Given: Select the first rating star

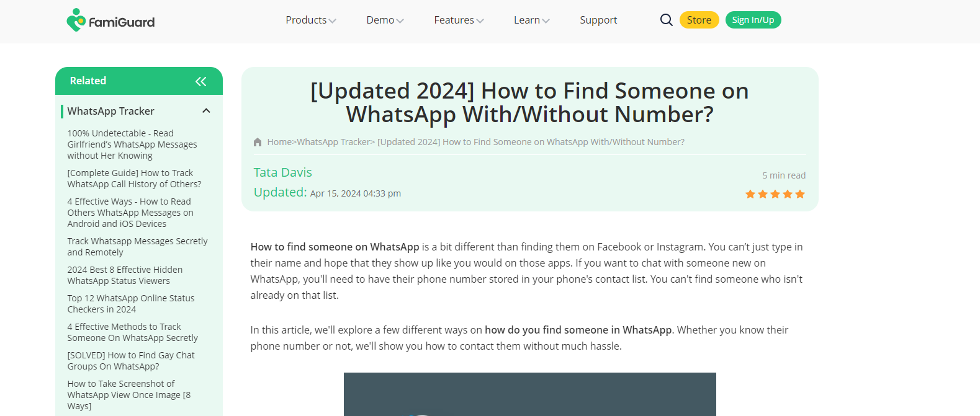Looking at the screenshot, I should click(x=750, y=194).
